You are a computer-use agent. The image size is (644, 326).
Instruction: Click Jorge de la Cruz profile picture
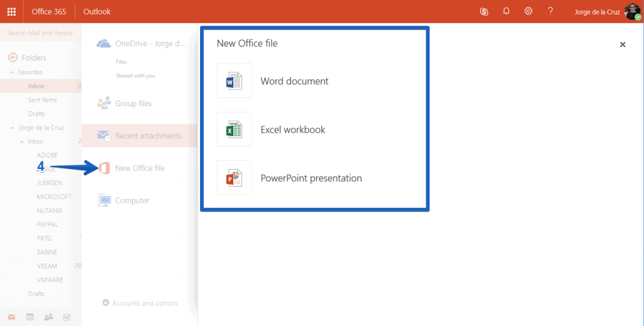pos(632,11)
